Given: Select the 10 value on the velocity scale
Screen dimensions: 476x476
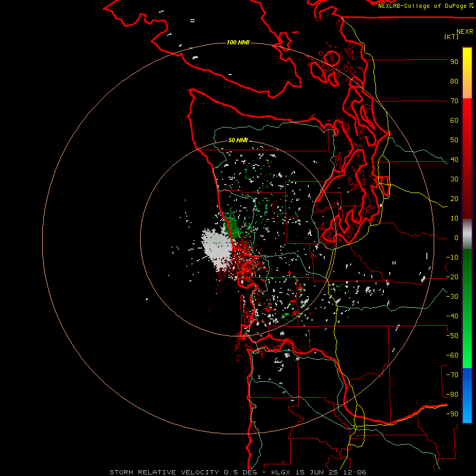Looking at the screenshot, I should 454,218.
